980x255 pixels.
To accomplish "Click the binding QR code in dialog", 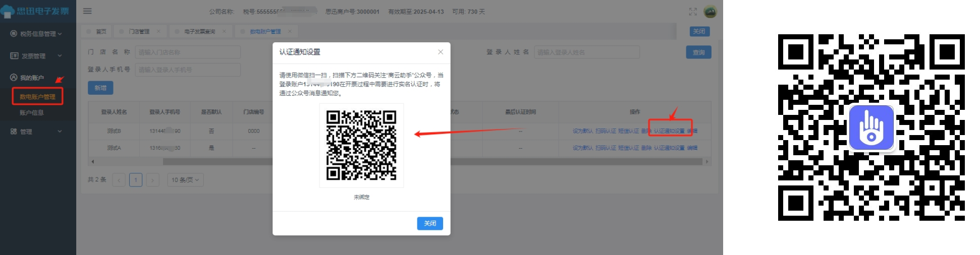I will coord(361,146).
